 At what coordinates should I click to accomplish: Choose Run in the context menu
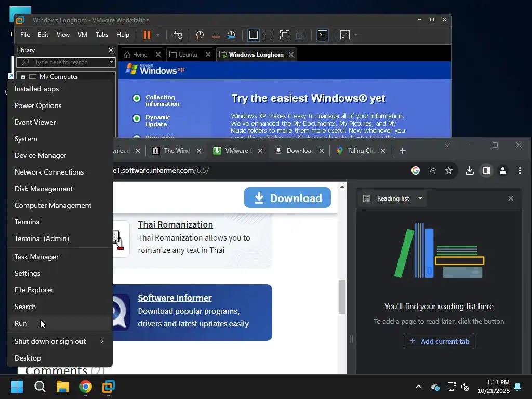pyautogui.click(x=60, y=323)
